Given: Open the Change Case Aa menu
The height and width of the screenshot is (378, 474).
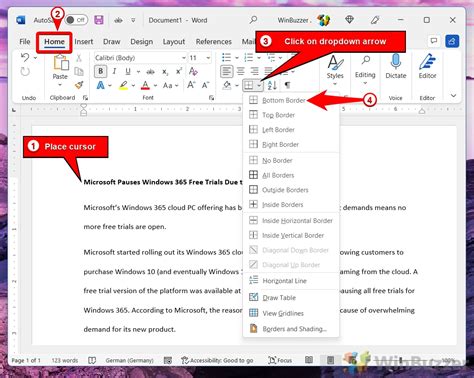Looking at the screenshot, I should point(170,86).
